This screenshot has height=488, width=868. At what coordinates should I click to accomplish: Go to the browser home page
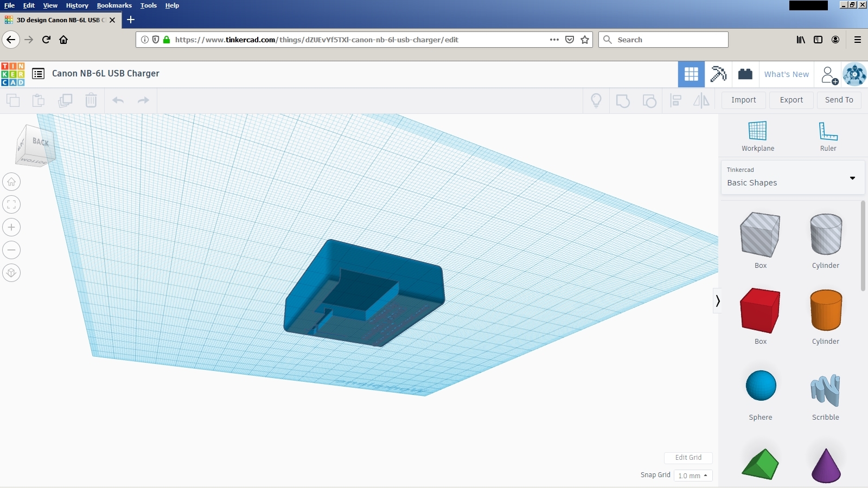(x=63, y=40)
